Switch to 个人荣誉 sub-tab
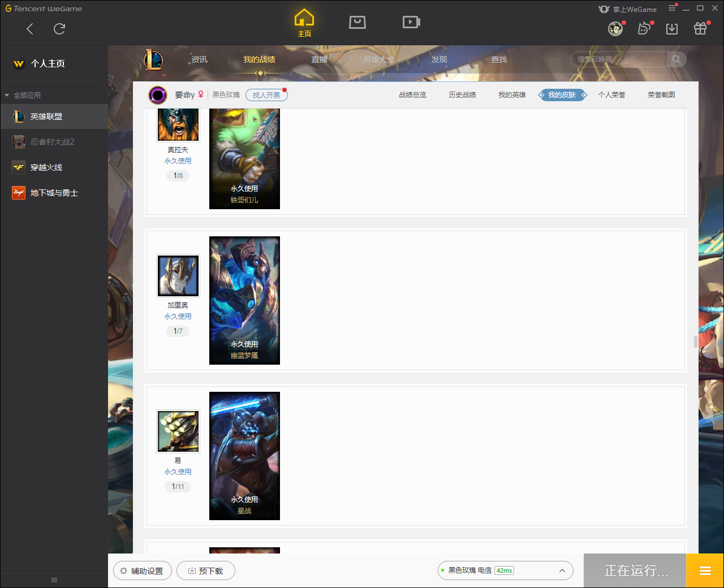This screenshot has height=588, width=724. coord(611,95)
